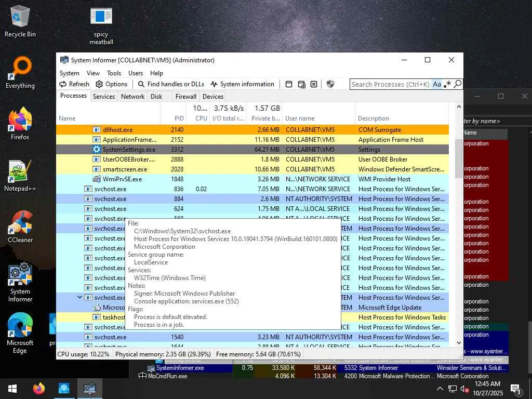532x399 pixels.
Task: Click the WMI Provider Host description
Action: click(384, 179)
